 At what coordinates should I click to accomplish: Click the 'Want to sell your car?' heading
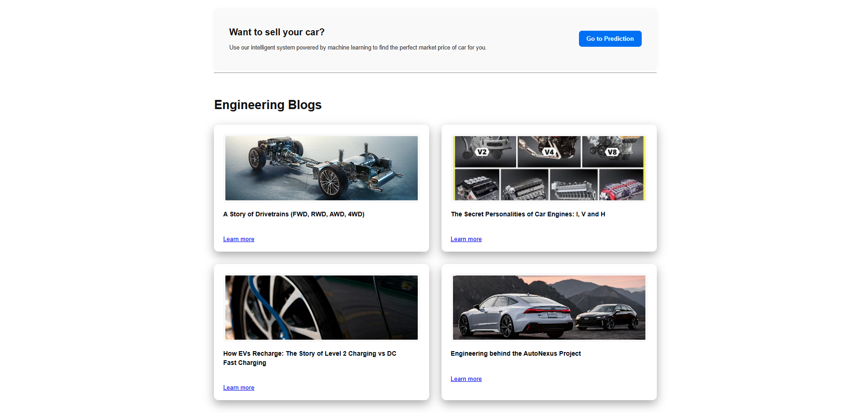277,32
